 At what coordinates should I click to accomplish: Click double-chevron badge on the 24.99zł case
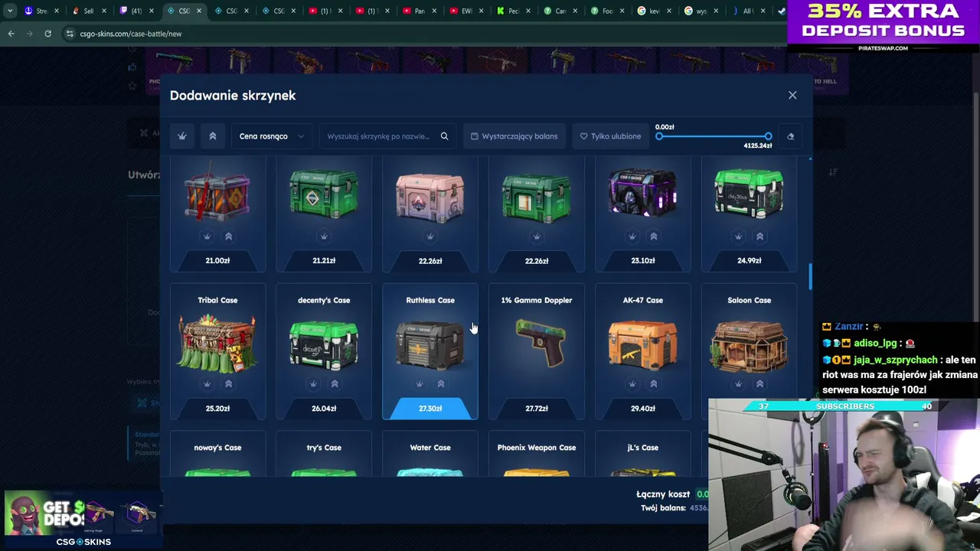[x=759, y=236]
